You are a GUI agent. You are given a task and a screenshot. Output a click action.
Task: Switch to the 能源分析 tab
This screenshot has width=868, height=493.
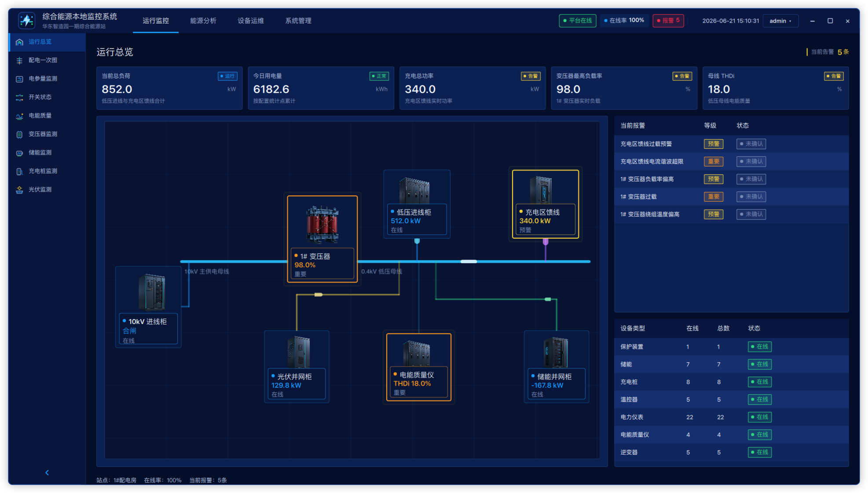(203, 21)
